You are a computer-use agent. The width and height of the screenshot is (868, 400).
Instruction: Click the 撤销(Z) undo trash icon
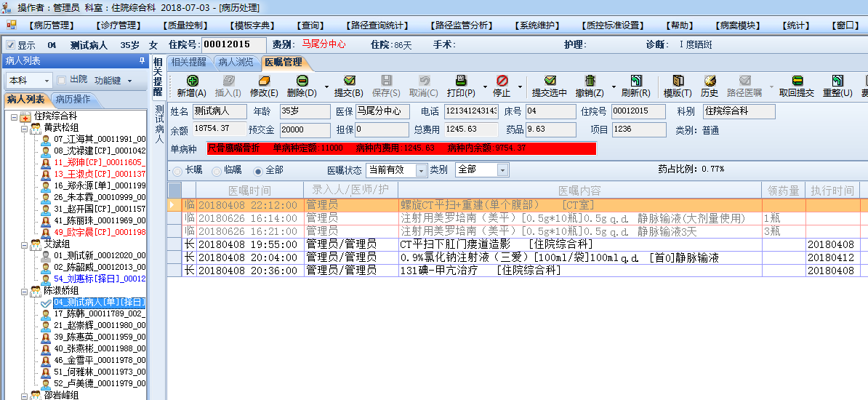(590, 81)
